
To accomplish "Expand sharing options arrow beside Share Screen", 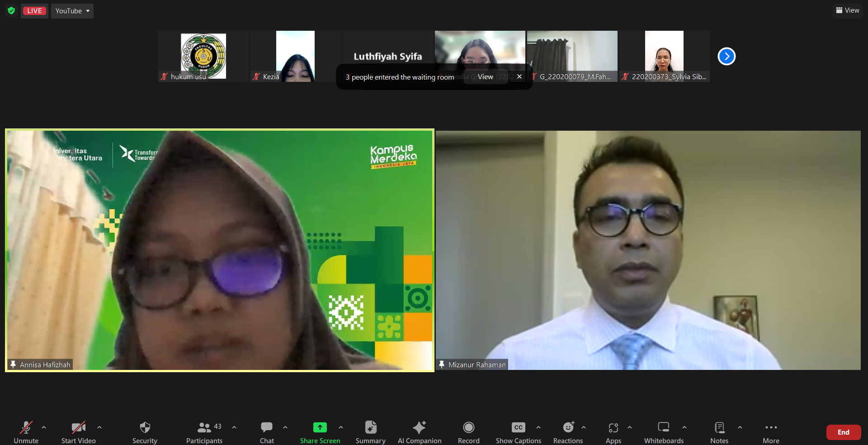I will point(341,427).
